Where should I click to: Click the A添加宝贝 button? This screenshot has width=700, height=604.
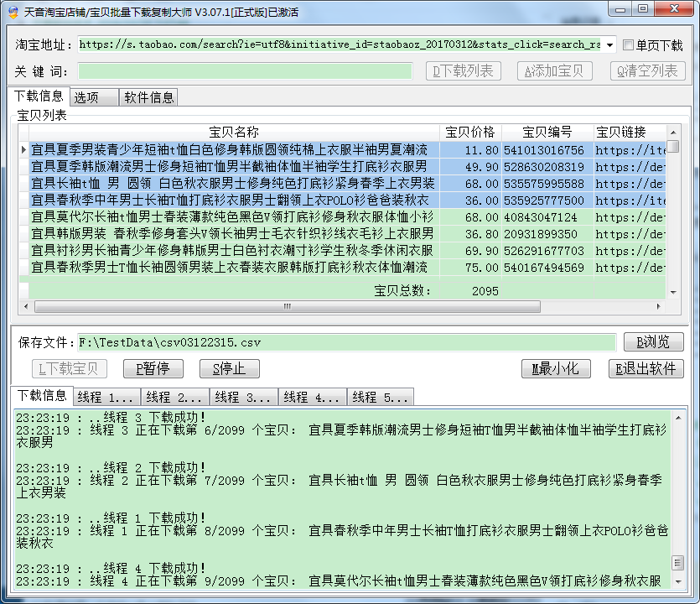(x=554, y=71)
